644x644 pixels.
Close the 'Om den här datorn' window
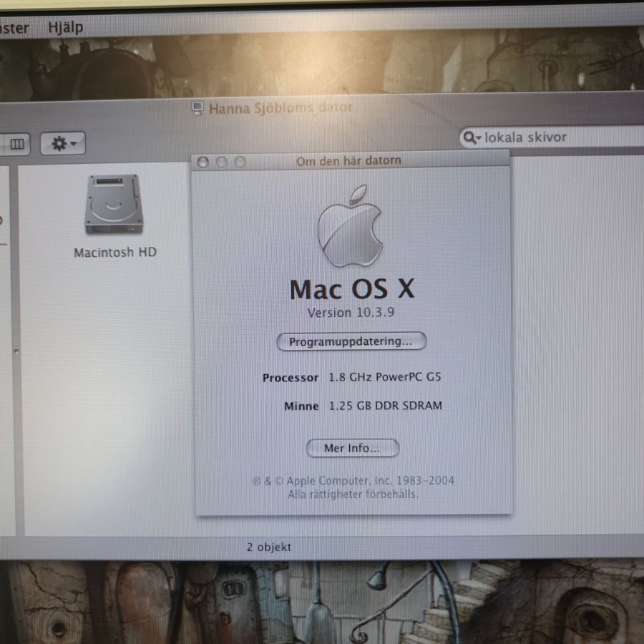(203, 162)
